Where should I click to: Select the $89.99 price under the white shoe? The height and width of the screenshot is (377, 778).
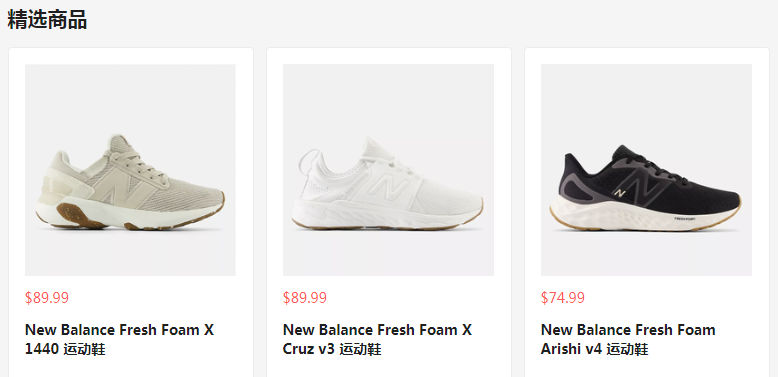click(305, 298)
